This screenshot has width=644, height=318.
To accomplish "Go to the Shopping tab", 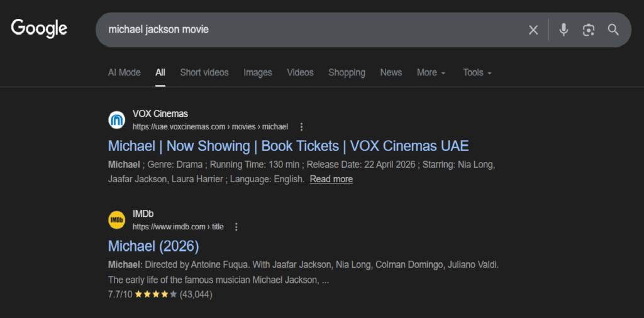I will [347, 73].
